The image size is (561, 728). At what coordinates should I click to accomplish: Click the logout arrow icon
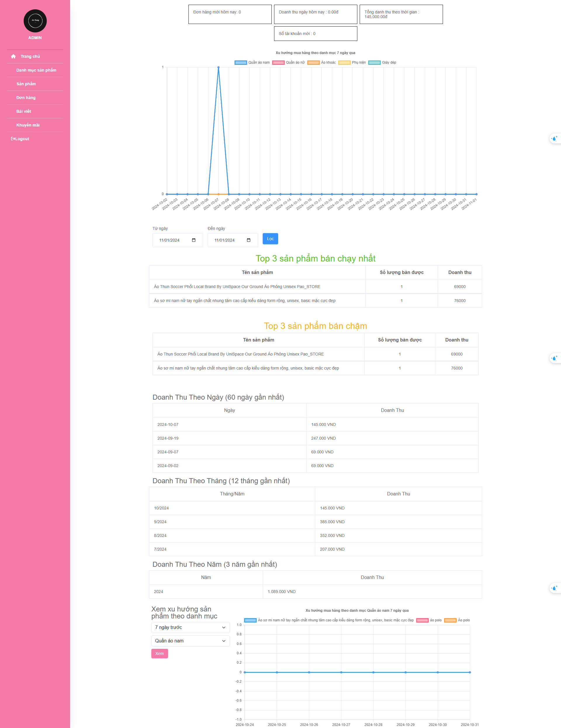pyautogui.click(x=13, y=139)
